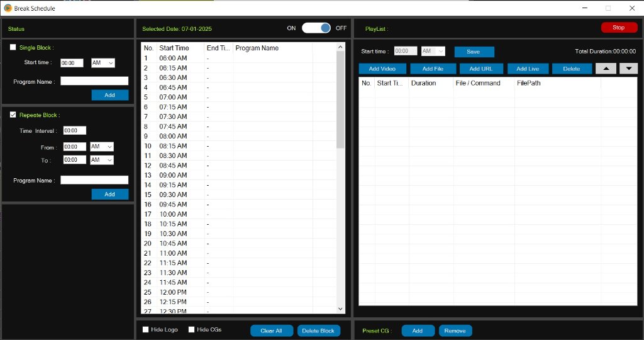
Task: Click the Add Video button
Action: 382,69
